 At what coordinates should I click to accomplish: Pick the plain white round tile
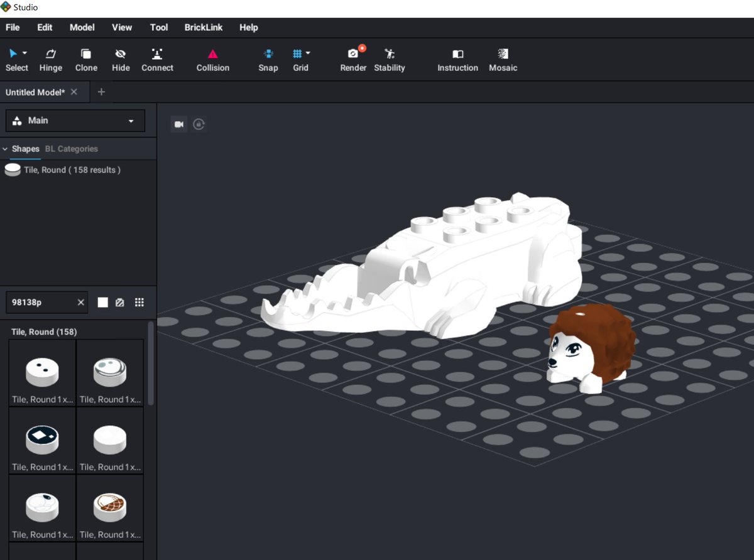coord(110,441)
